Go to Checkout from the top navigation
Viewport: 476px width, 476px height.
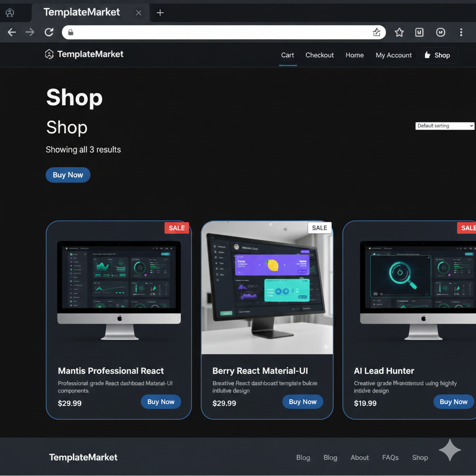(x=319, y=55)
